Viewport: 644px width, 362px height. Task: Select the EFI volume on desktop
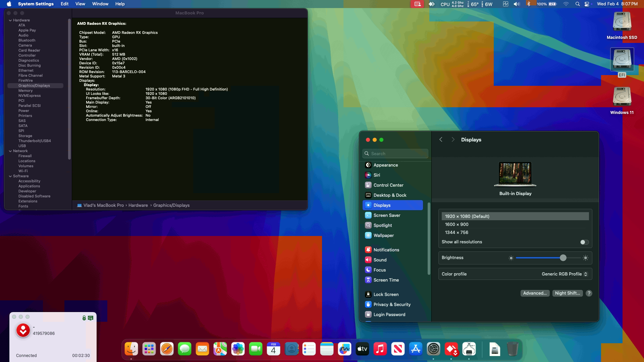[x=622, y=63]
